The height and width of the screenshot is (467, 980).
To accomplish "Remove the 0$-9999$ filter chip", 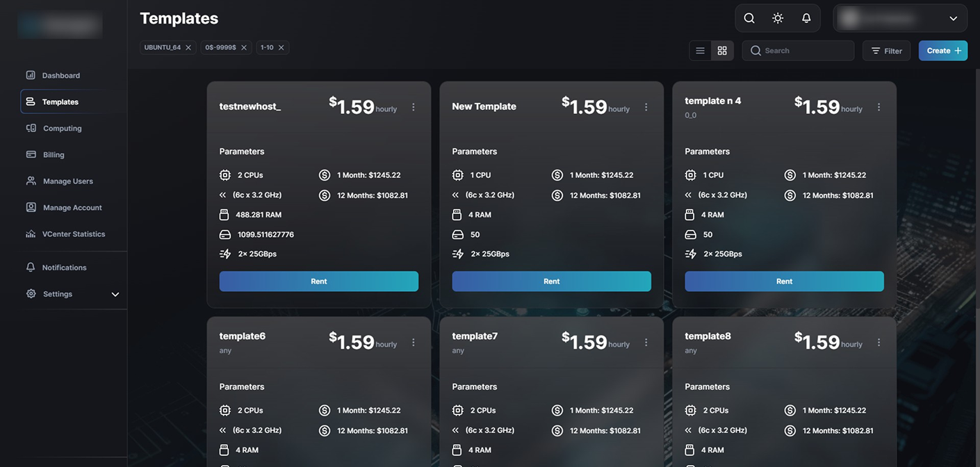I will 244,47.
